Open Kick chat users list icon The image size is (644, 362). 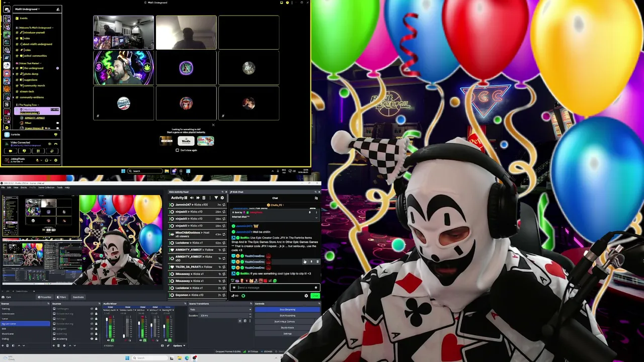tap(316, 198)
